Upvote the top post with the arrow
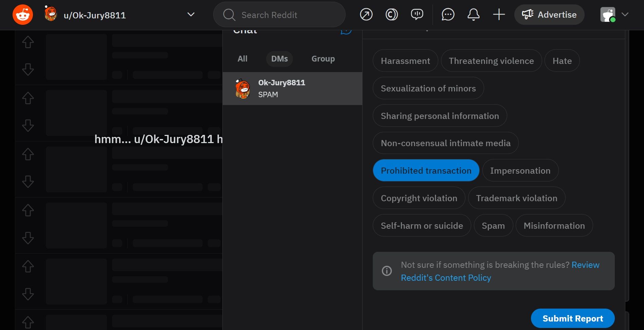 (28, 42)
